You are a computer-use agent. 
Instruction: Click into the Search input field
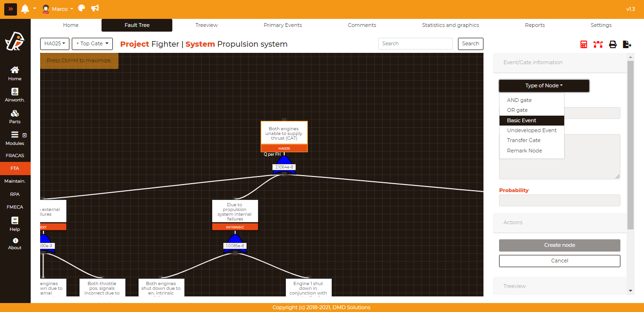415,44
